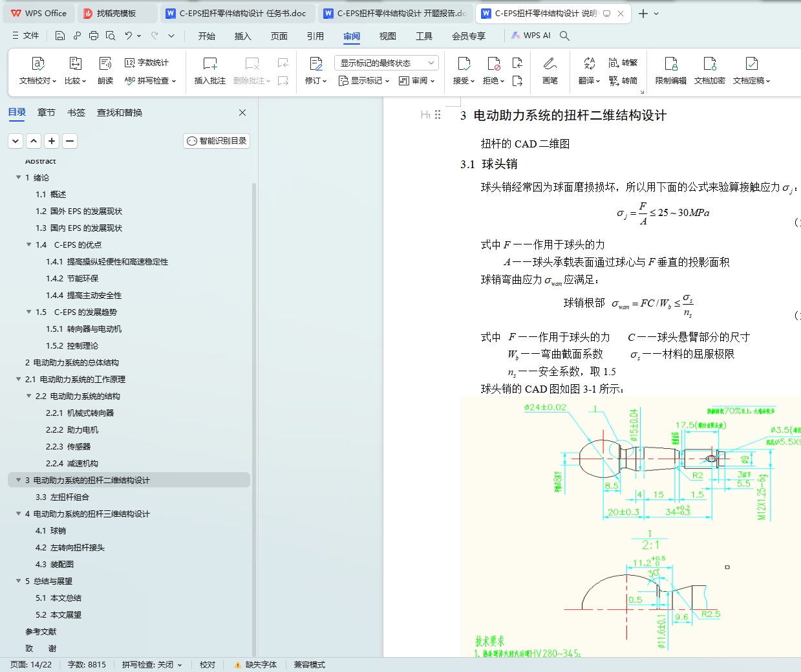Convert text with 转繁 button
801x672 pixels.
[623, 63]
